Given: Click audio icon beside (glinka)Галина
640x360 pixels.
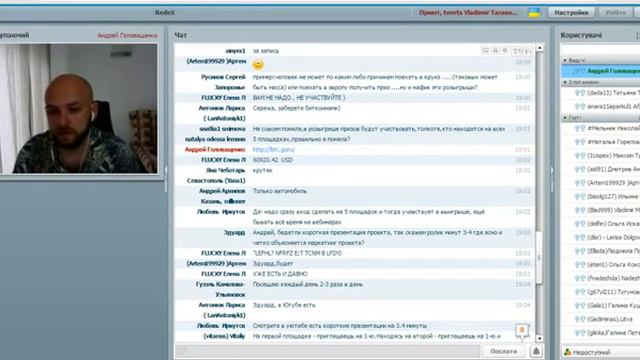Looking at the screenshot, I should click(x=580, y=333).
